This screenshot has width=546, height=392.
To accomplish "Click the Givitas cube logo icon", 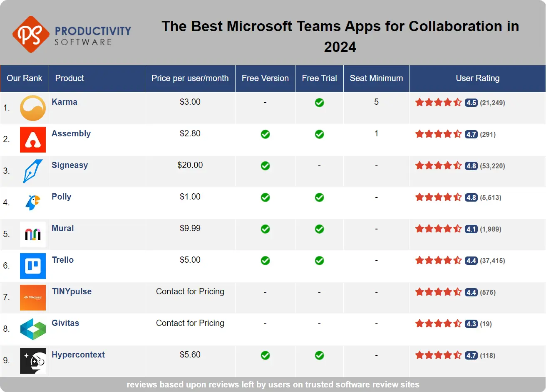I will 33,329.
